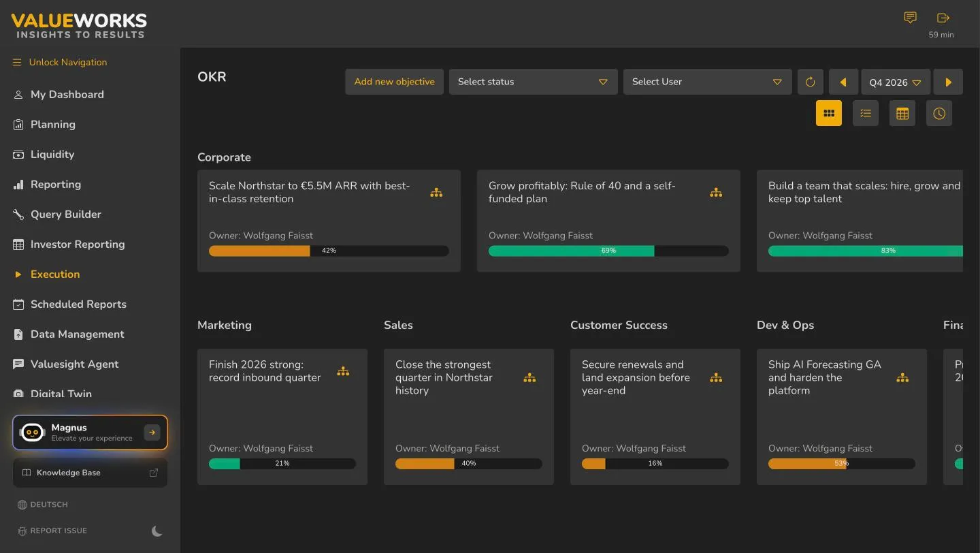Click Unlock Navigation toggle
Image resolution: width=980 pixels, height=553 pixels.
coord(60,62)
